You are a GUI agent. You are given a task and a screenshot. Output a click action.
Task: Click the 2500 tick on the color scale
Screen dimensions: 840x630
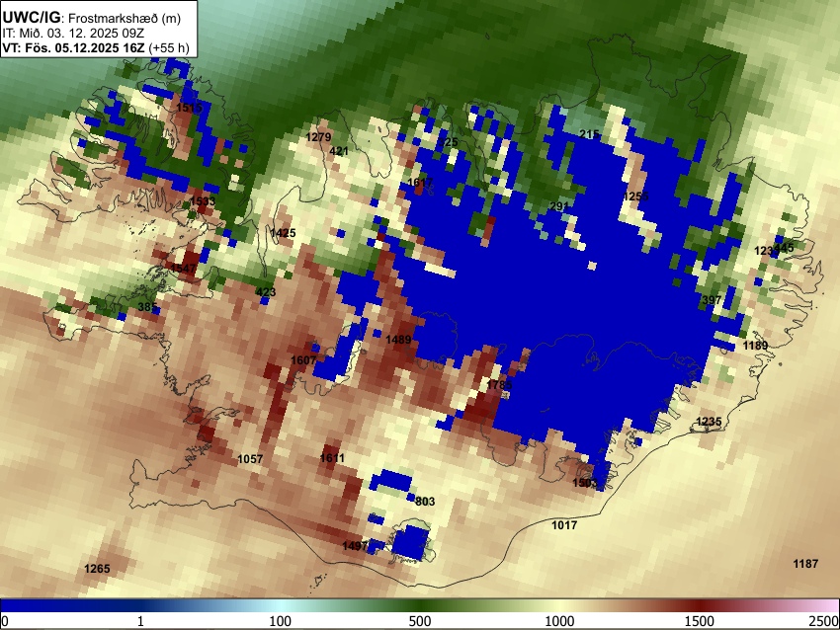point(824,621)
